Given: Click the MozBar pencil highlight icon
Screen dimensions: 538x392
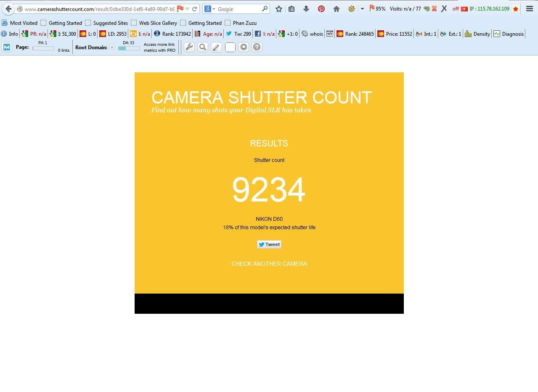Looking at the screenshot, I should click(216, 47).
